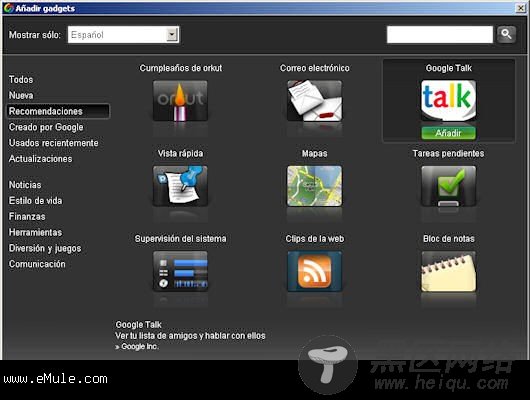Select the Mapas gadget icon

(314, 186)
